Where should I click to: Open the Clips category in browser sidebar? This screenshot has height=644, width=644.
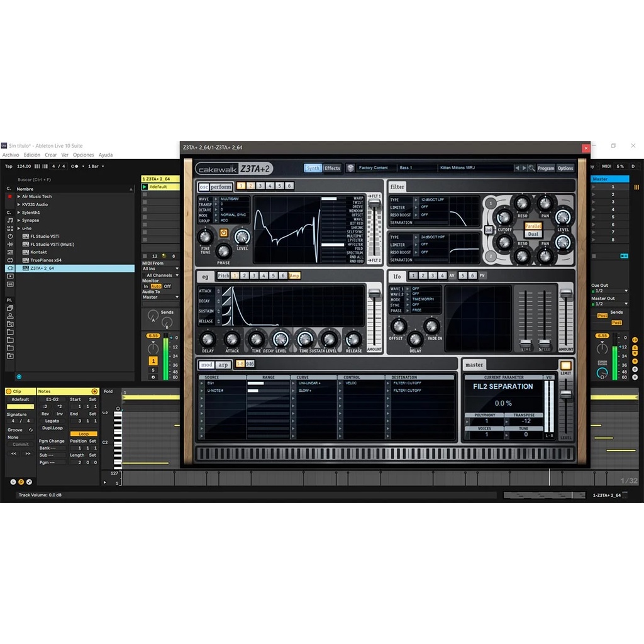click(x=10, y=276)
